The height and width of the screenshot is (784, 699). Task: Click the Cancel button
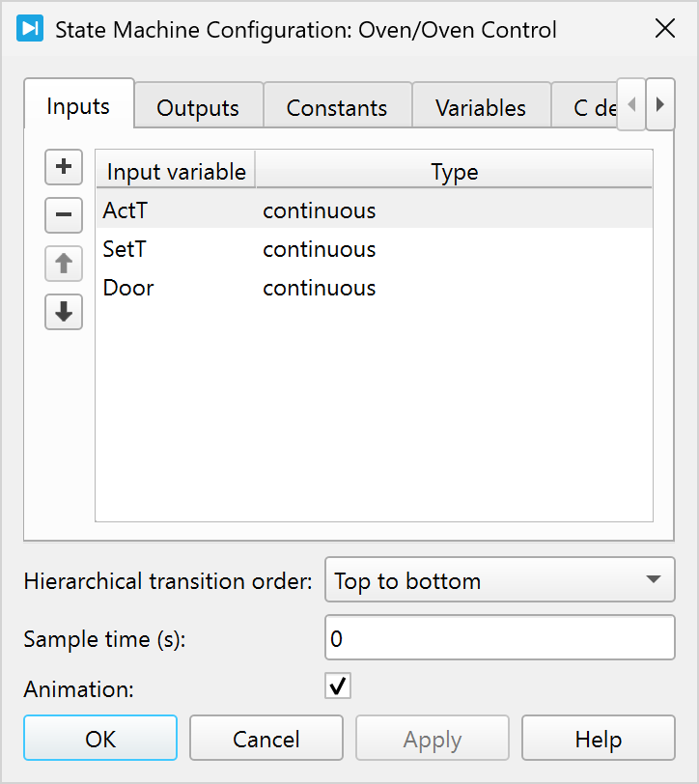click(x=266, y=740)
